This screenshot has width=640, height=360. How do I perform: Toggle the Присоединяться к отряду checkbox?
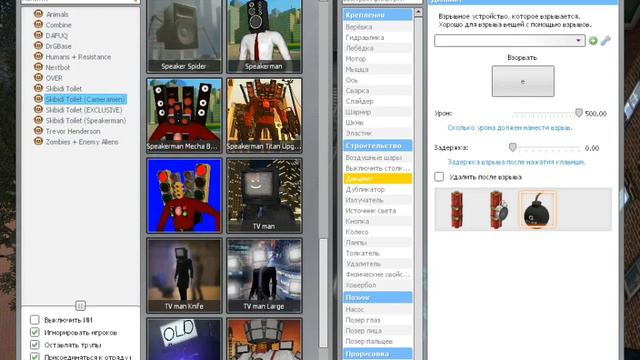35,356
